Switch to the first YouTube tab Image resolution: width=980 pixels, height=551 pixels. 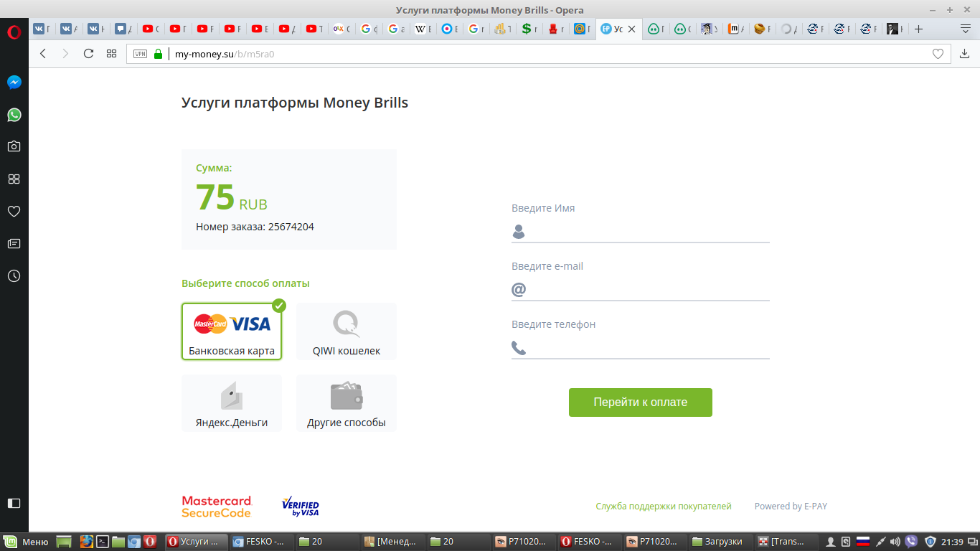[x=152, y=29]
